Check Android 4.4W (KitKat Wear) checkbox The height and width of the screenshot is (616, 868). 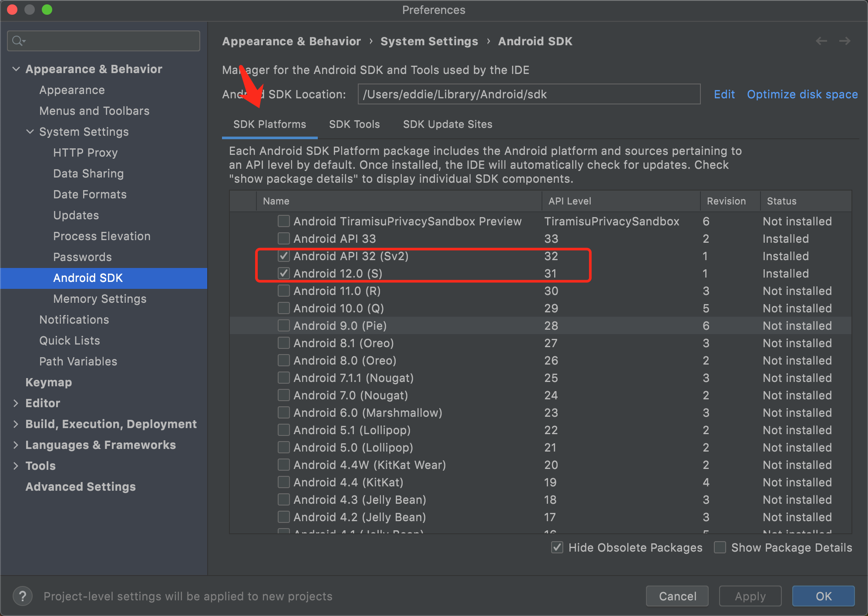tap(284, 465)
